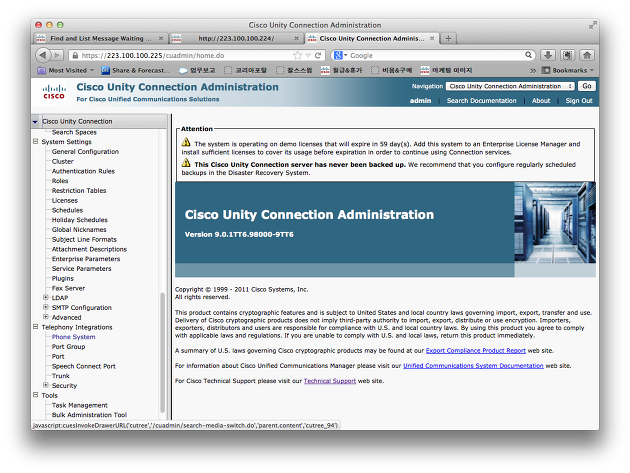Open the Navigation dropdown selector

tap(510, 86)
